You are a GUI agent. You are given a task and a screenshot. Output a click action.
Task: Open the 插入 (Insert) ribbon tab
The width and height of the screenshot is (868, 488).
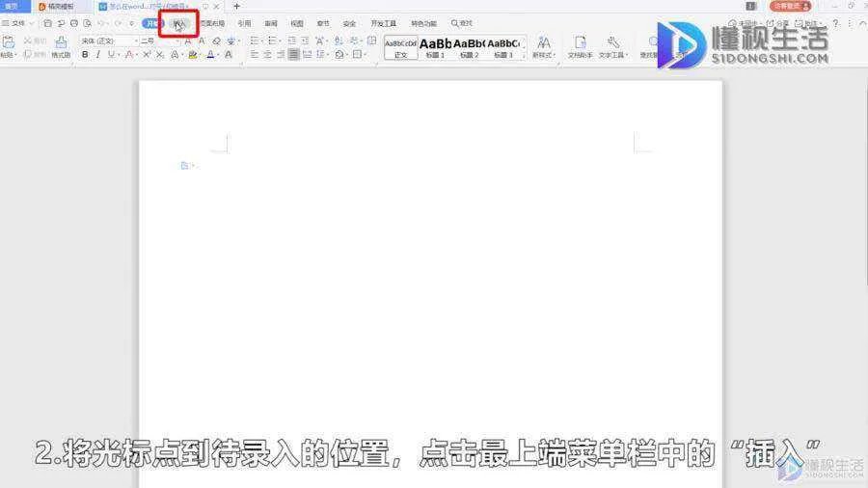coord(178,23)
